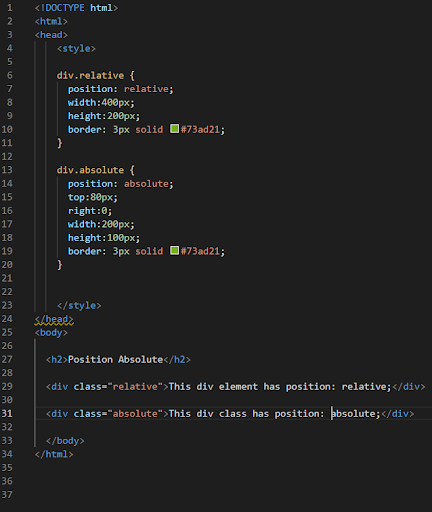Click line number 31 in the gutter
Viewport: 432px width, 512px height.
click(x=7, y=413)
